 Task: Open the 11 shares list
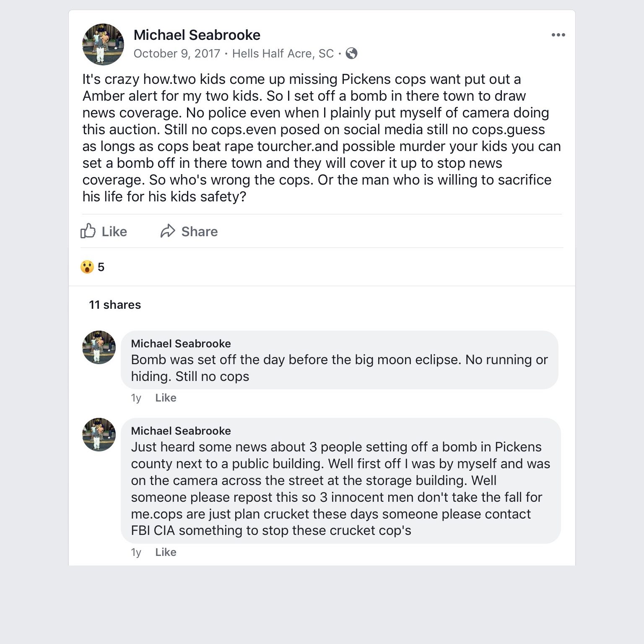pyautogui.click(x=115, y=305)
